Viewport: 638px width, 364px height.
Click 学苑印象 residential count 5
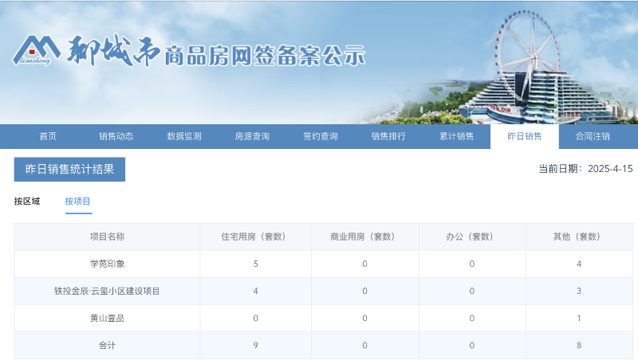coord(255,264)
